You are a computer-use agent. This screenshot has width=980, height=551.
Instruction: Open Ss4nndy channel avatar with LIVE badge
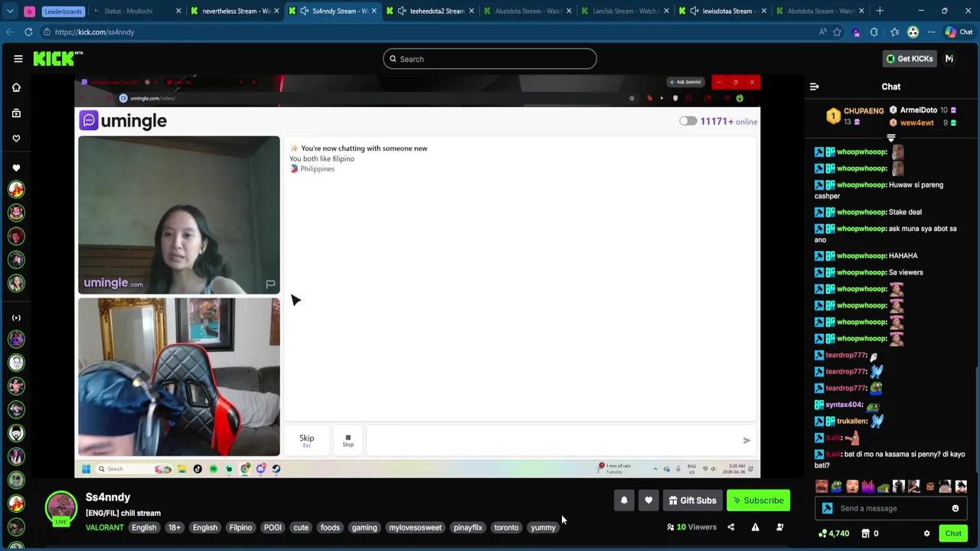[x=60, y=510]
